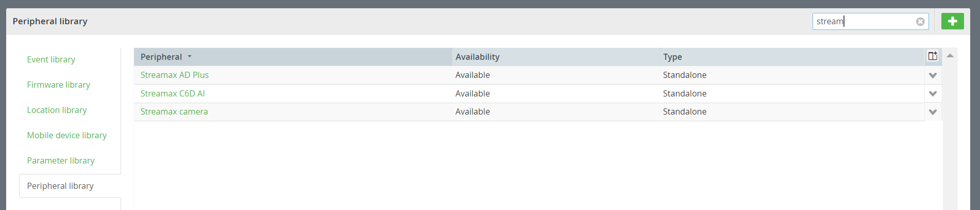The image size is (980, 210).
Task: Open the Streamax C6D AI link
Action: [173, 93]
